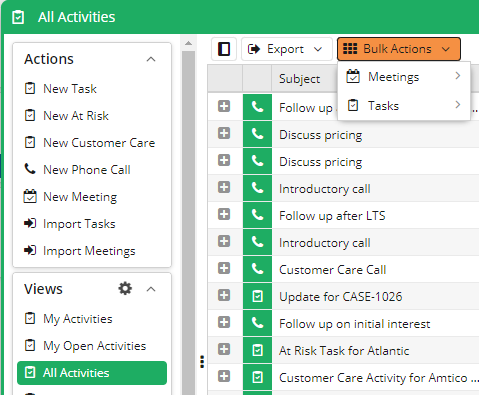Toggle the side panel layout icon beside Export

click(x=224, y=49)
